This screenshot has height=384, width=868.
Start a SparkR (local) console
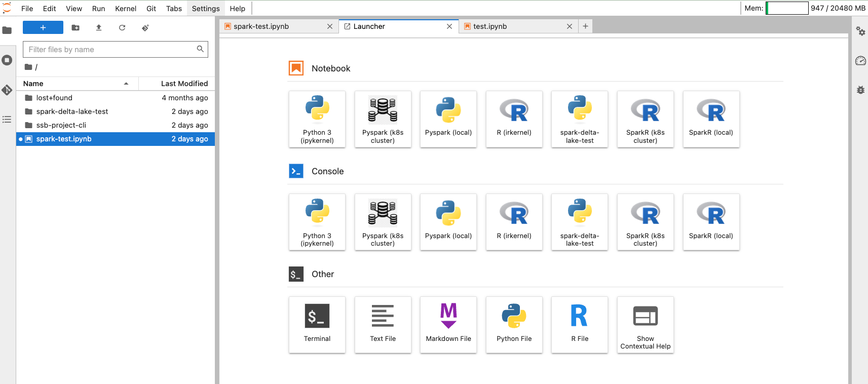tap(711, 222)
